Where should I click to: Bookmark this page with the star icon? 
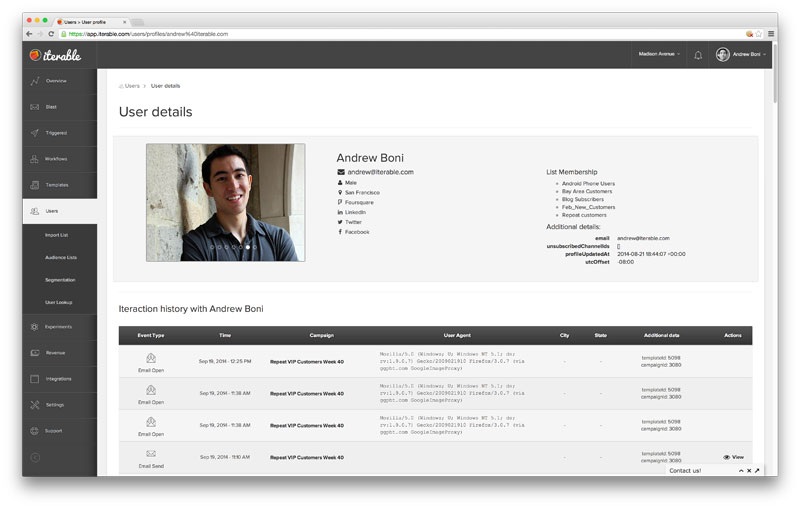759,33
